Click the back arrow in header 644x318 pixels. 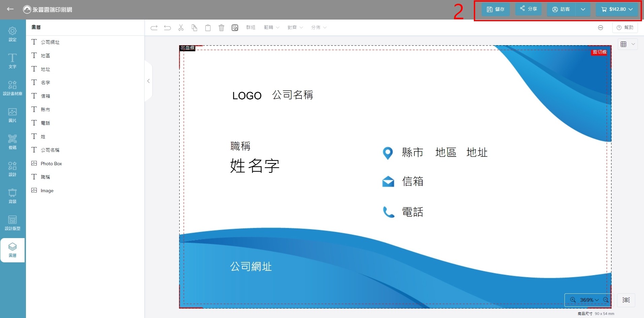pos(10,9)
